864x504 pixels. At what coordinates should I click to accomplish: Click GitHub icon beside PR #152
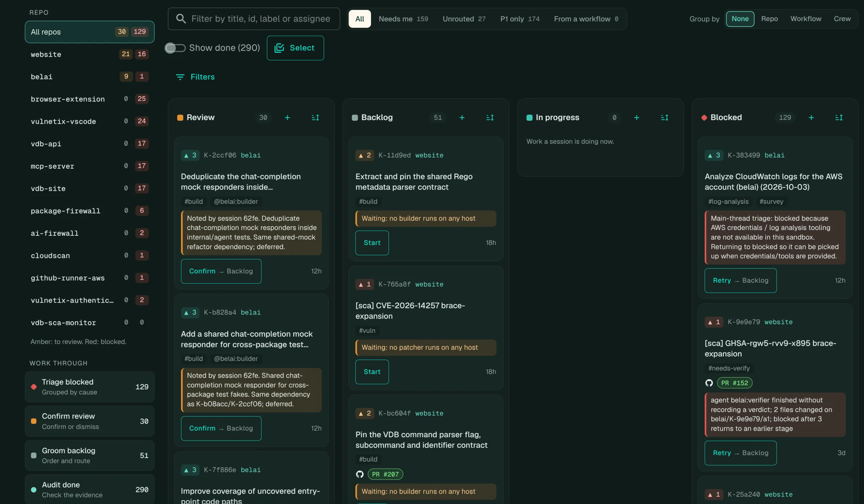pos(709,383)
